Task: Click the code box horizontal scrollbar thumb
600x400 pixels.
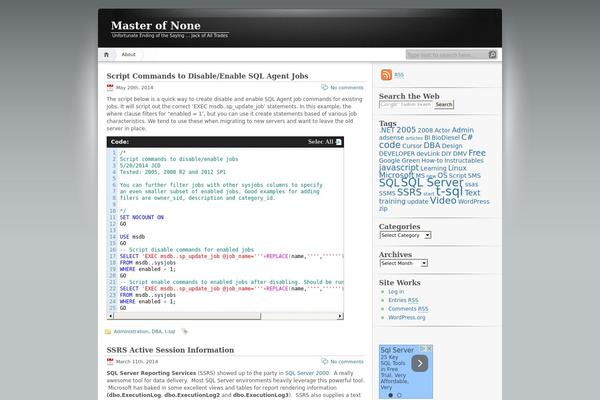Action: (188, 316)
